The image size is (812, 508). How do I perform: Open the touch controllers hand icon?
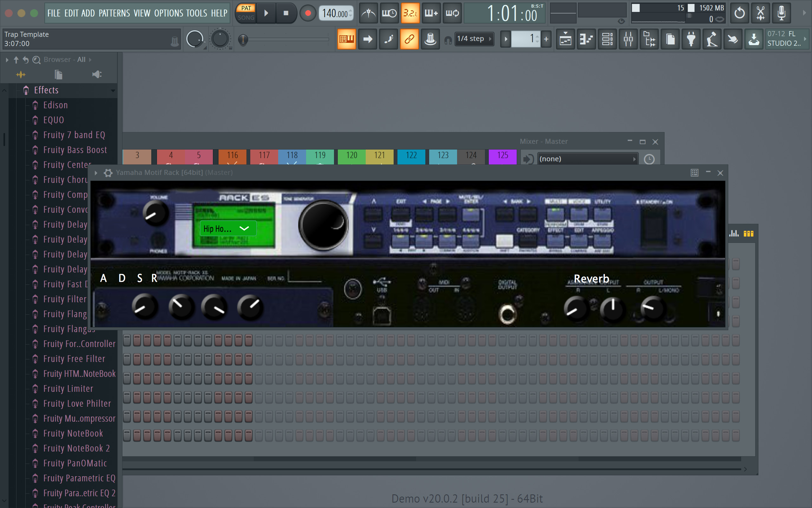[x=733, y=39]
